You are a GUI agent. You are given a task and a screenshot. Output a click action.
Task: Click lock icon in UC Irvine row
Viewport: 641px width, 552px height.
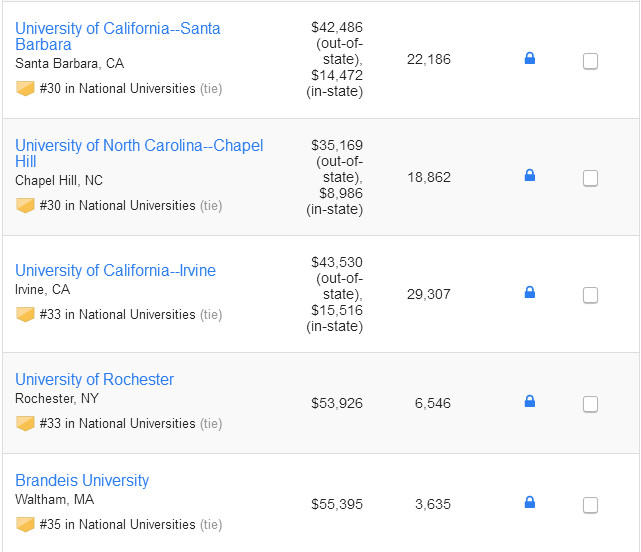(x=530, y=293)
